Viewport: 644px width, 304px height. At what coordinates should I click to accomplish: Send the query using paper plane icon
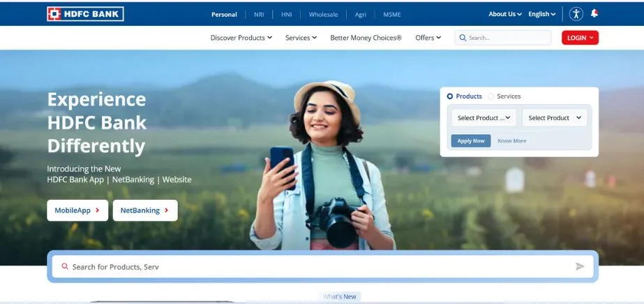point(580,266)
